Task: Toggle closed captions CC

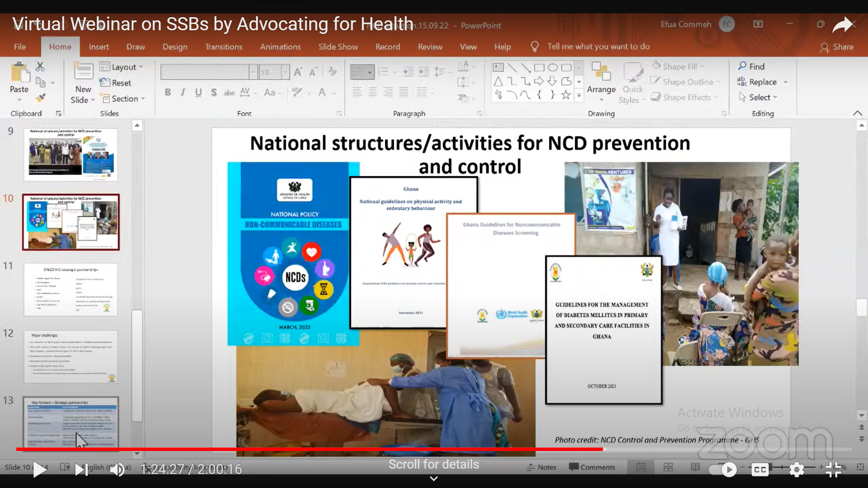Action: pyautogui.click(x=760, y=470)
